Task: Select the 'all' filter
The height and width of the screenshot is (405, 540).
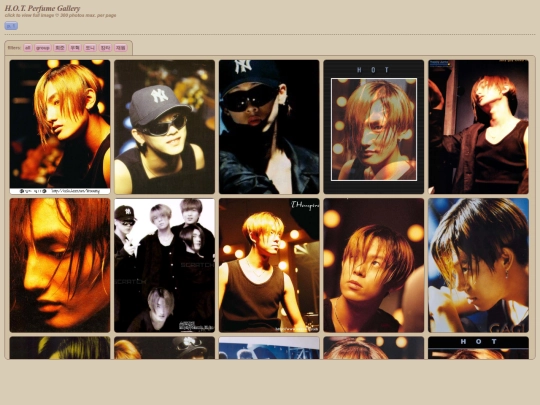Action: pyautogui.click(x=28, y=48)
